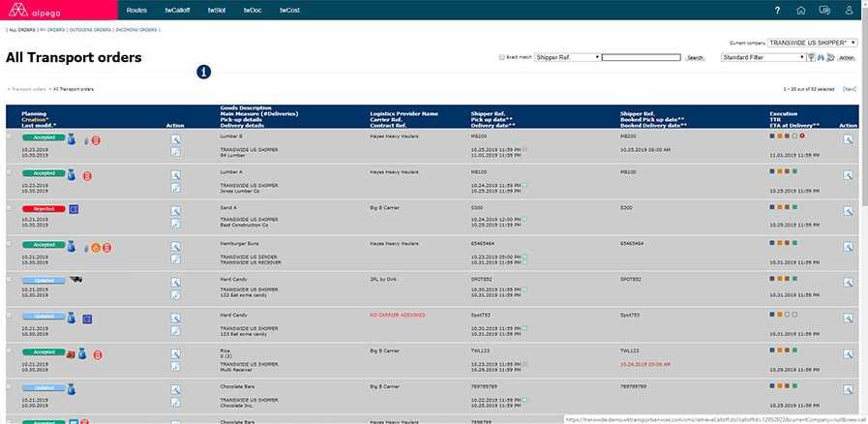This screenshot has height=424, width=868.
Task: Open right-side magnifier for Lumber B execution
Action: pos(848,140)
